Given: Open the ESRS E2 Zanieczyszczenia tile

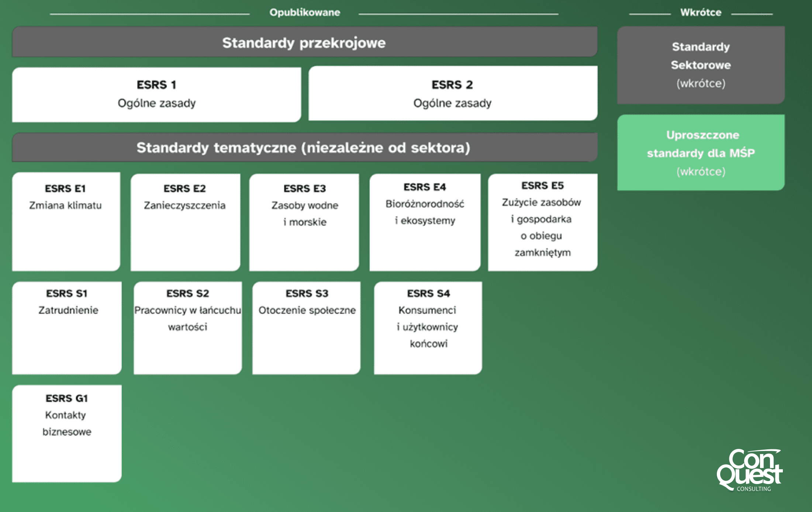Looking at the screenshot, I should click(185, 222).
